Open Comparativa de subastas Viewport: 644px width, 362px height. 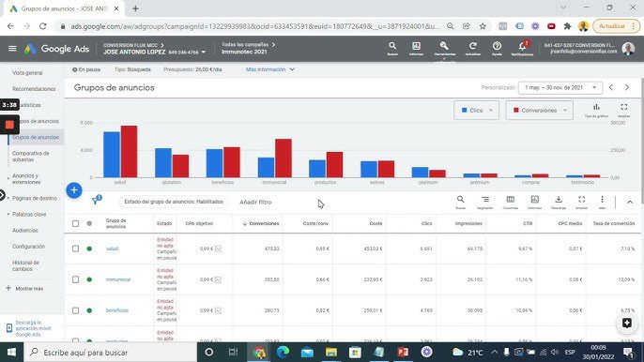[31, 157]
